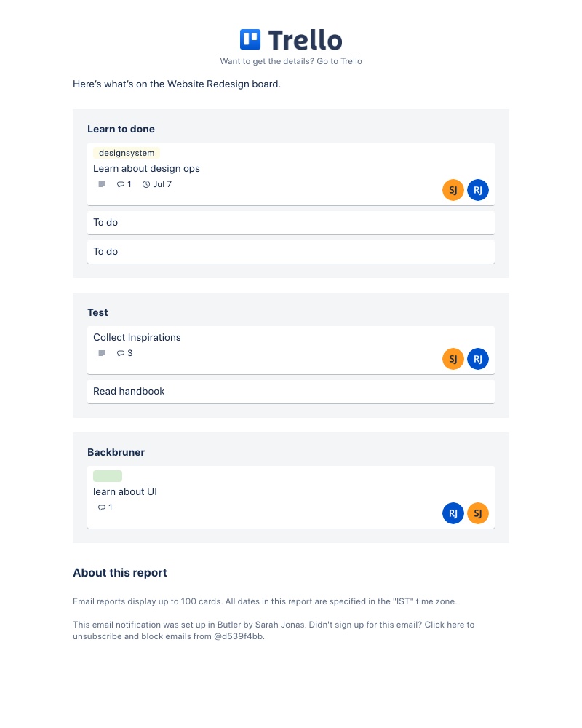Open the Read handbook card
582x728 pixels.
(129, 391)
